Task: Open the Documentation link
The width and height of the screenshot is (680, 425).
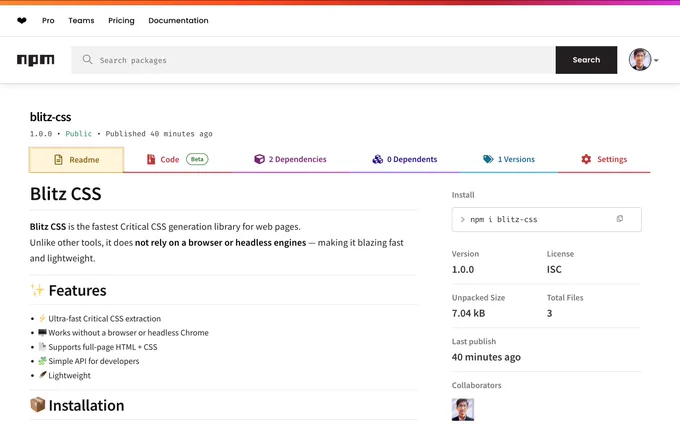Action: 178,20
